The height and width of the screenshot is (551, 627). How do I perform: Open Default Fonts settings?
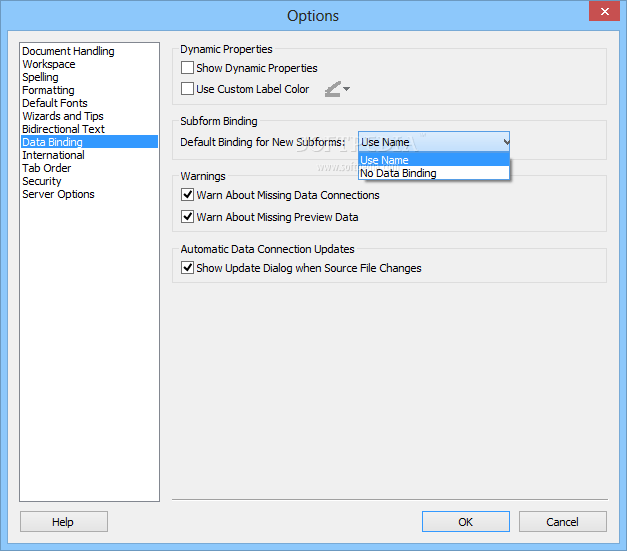[x=89, y=103]
